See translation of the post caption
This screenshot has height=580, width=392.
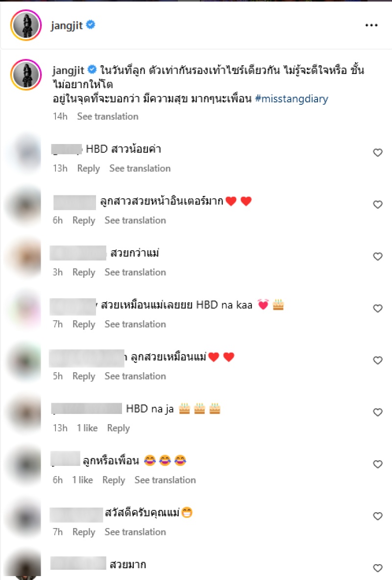pyautogui.click(x=108, y=117)
